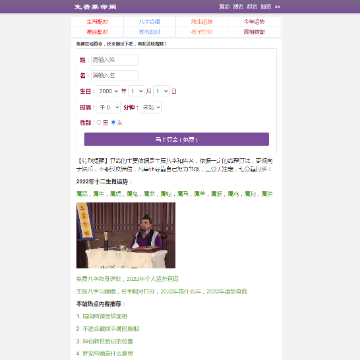Open the 属兔 zodiac link
The width and height of the screenshot is (360, 360).
pos(132,194)
